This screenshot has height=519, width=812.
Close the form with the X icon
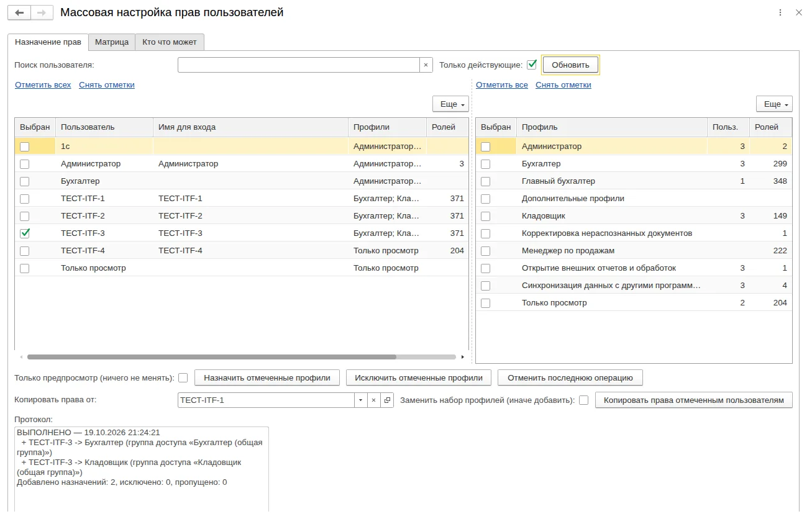[799, 12]
